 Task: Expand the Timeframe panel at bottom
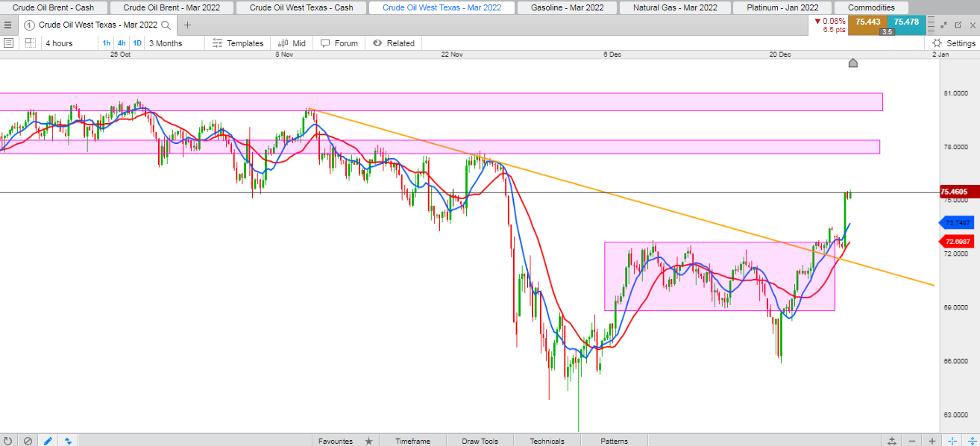(412, 441)
